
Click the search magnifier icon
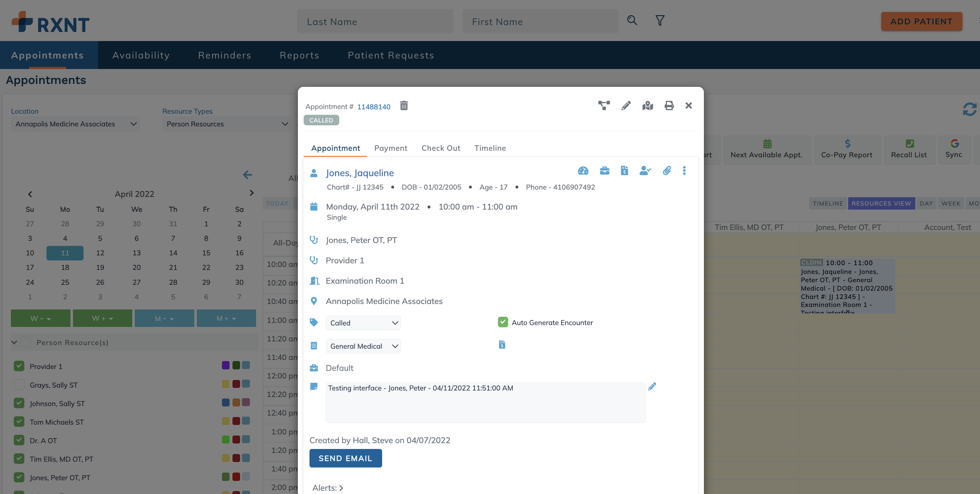[x=632, y=21]
